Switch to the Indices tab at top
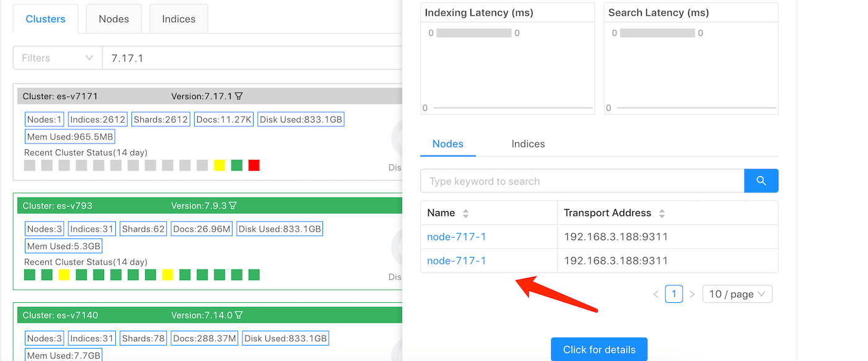This screenshot has height=361, width=868. point(179,19)
